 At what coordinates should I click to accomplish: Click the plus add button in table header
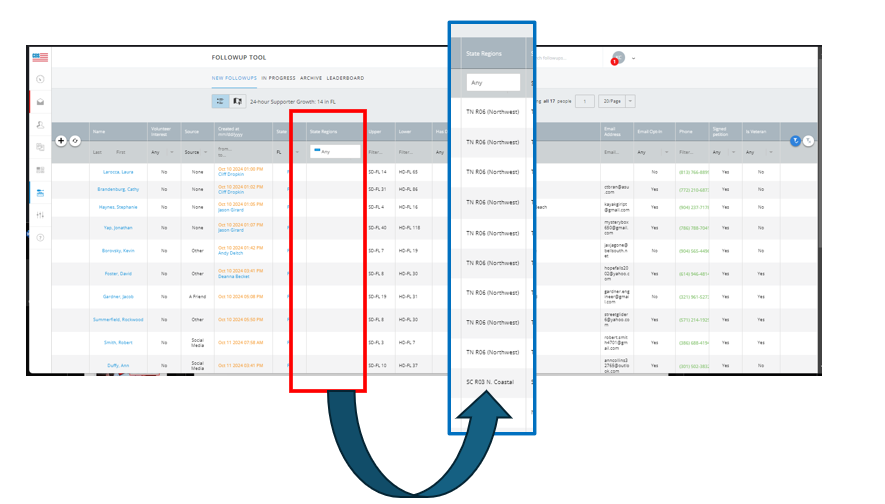[61, 141]
